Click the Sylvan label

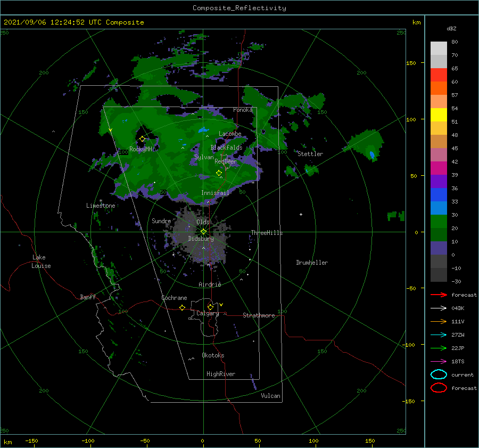pos(204,157)
